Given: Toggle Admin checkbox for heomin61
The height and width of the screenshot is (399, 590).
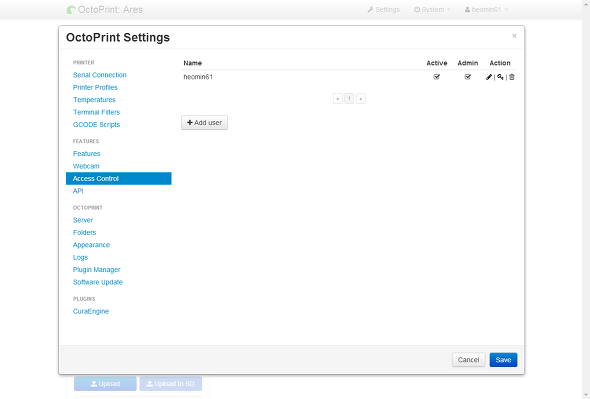Looking at the screenshot, I should (x=468, y=77).
